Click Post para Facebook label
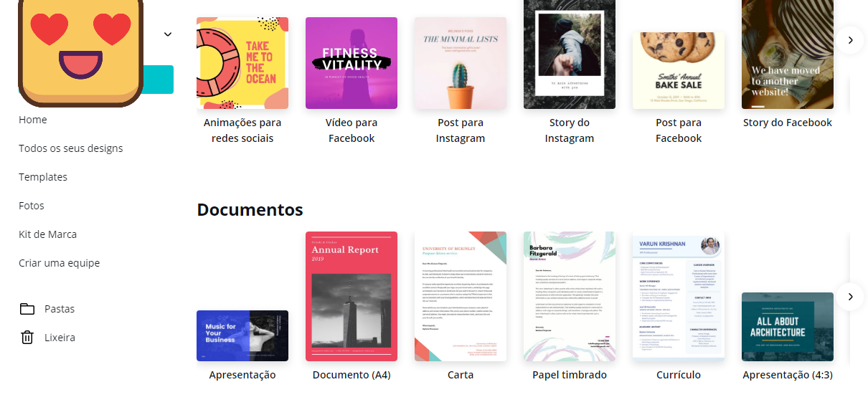 coord(679,130)
